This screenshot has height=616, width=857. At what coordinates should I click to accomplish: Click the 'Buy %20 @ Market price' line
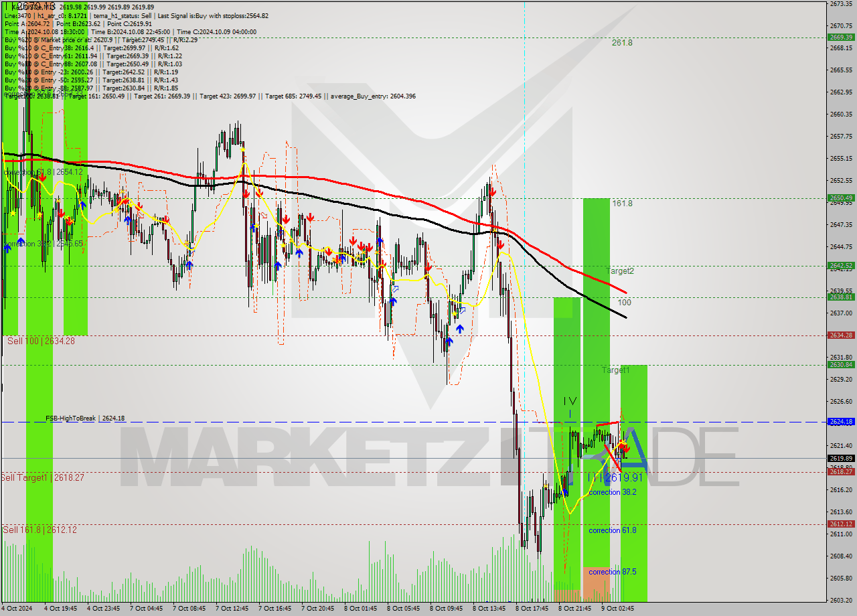coord(100,40)
